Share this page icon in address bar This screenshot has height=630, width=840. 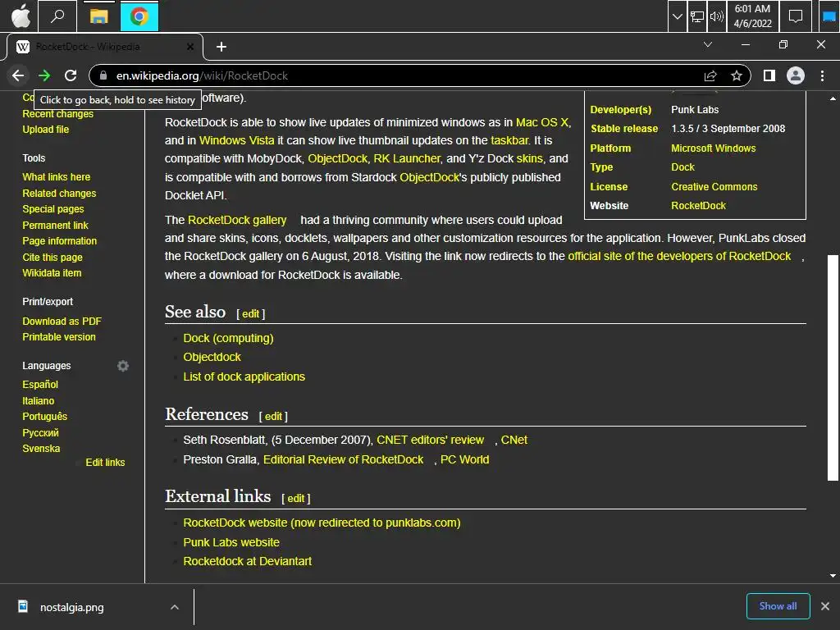[710, 75]
